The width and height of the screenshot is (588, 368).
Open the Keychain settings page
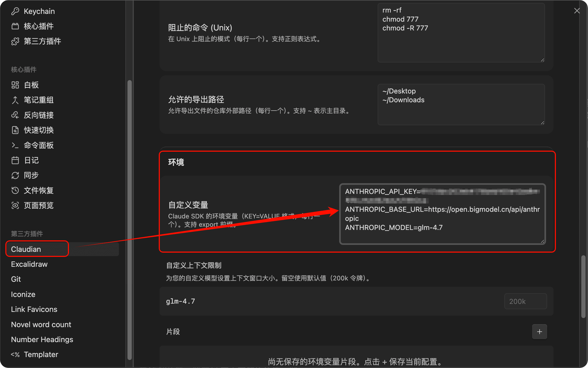click(x=39, y=11)
